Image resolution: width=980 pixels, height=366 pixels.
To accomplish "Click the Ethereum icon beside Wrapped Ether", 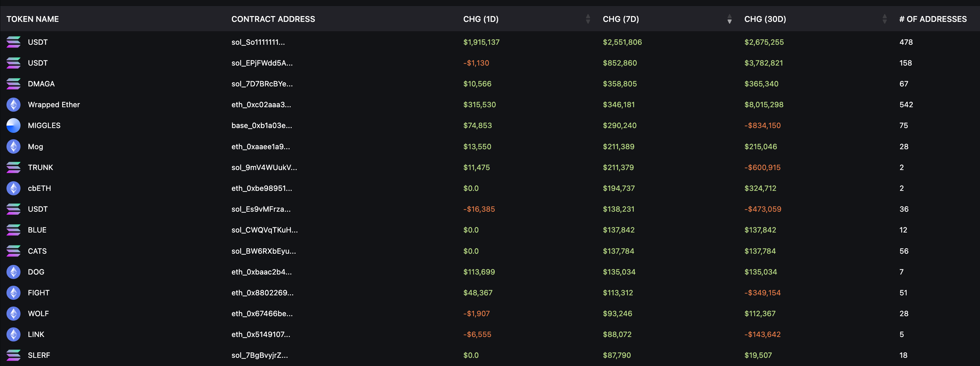I will [13, 104].
